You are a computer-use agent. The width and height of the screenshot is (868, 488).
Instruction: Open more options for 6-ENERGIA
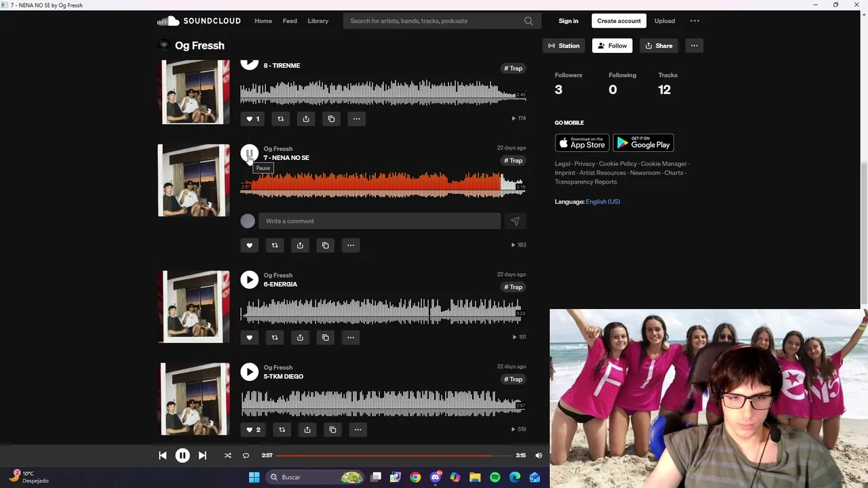pos(351,338)
